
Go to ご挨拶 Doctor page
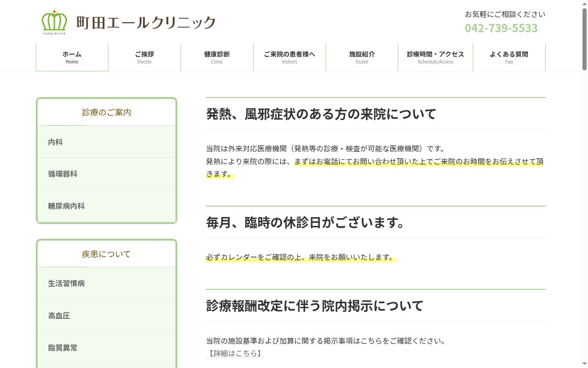click(x=144, y=57)
